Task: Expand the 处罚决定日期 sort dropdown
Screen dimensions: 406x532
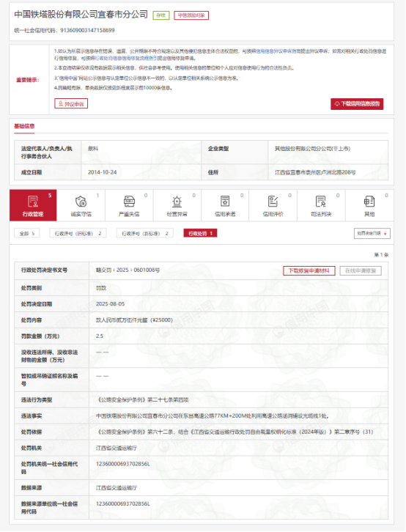Action: (x=372, y=234)
